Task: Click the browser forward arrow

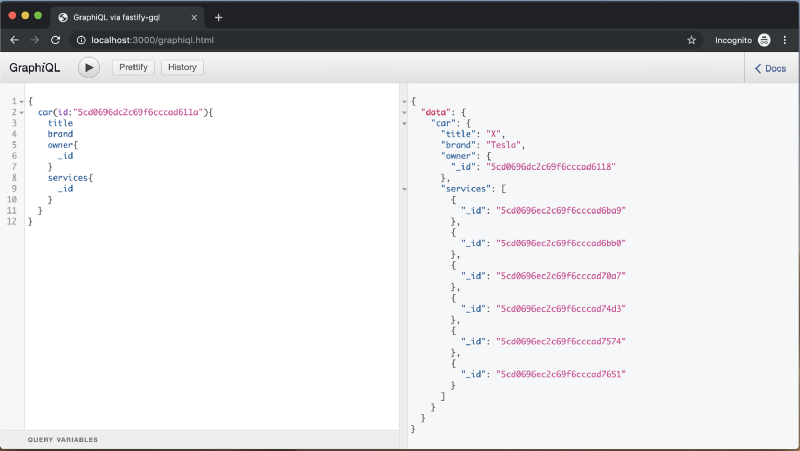Action: pyautogui.click(x=35, y=40)
